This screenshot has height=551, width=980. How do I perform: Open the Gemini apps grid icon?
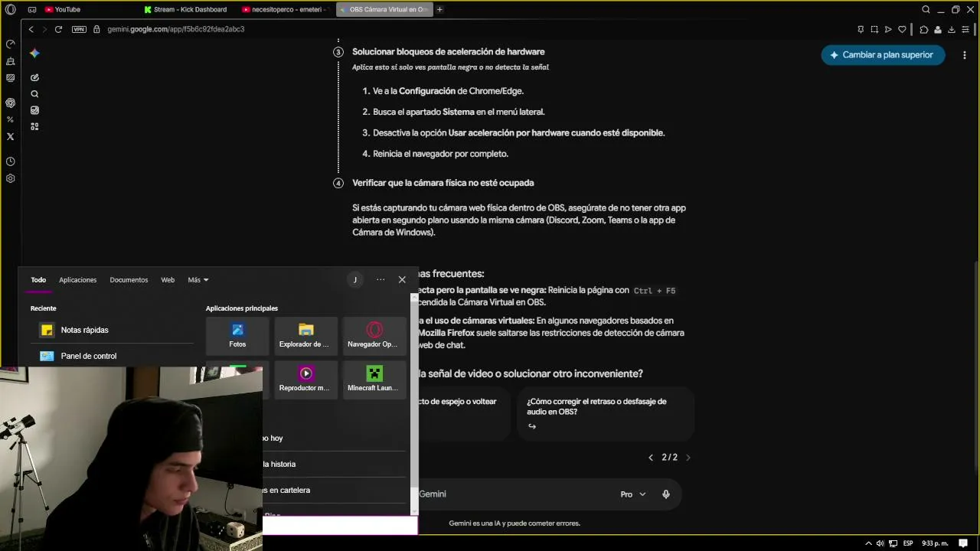click(x=34, y=127)
